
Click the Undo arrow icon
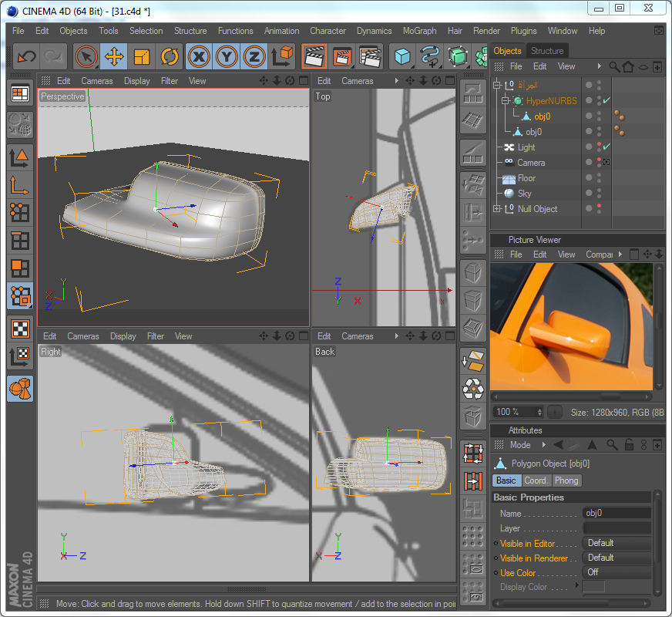26,56
